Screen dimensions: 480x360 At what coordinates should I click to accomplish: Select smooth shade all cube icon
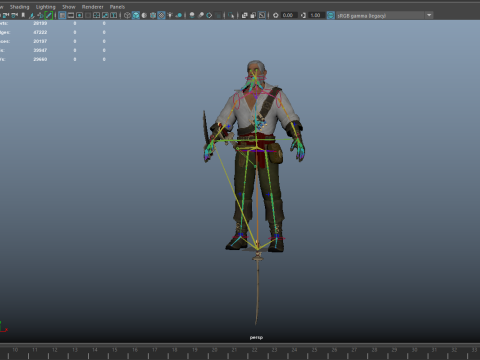coord(136,15)
